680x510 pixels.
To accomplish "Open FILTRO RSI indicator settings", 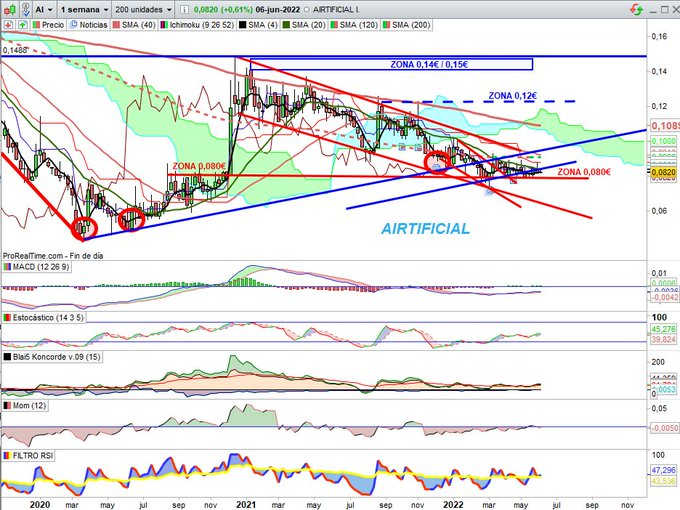I will pyautogui.click(x=29, y=455).
